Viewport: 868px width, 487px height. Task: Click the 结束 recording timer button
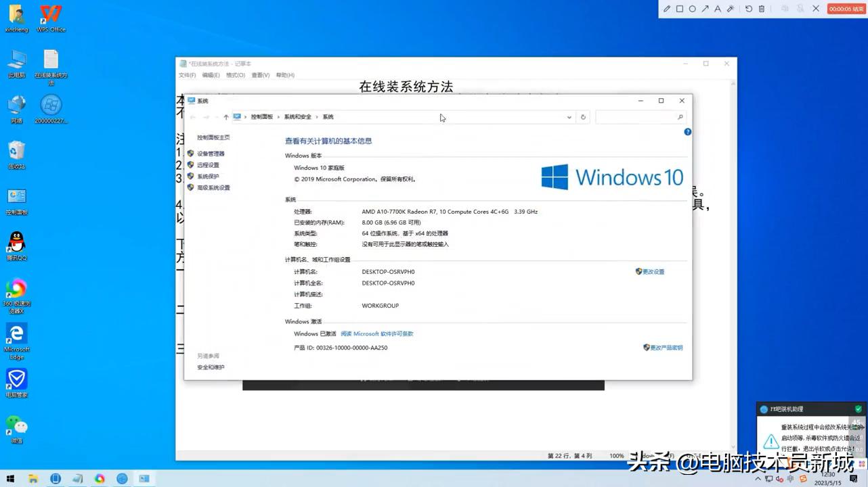tap(845, 8)
